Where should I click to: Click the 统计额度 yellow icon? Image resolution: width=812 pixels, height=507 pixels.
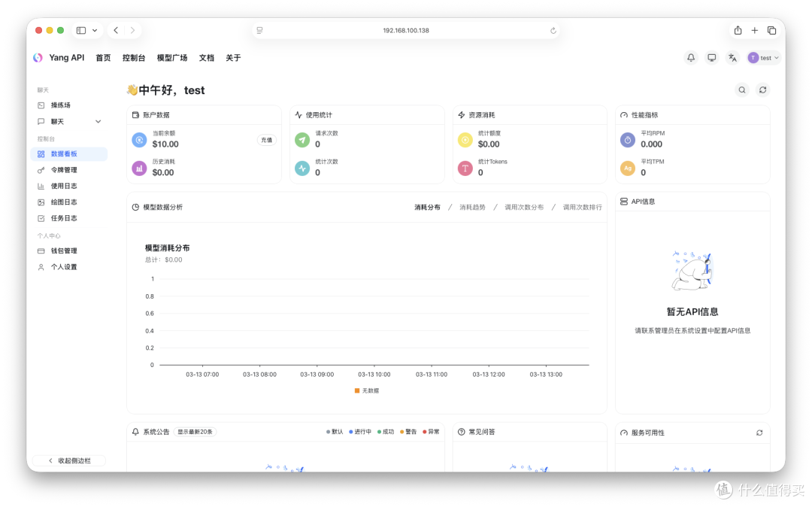465,140
